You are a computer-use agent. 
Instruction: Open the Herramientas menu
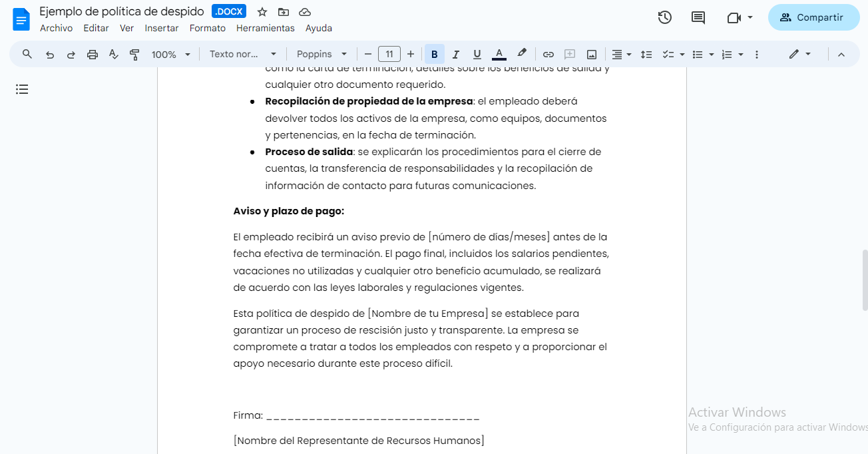[x=266, y=28]
